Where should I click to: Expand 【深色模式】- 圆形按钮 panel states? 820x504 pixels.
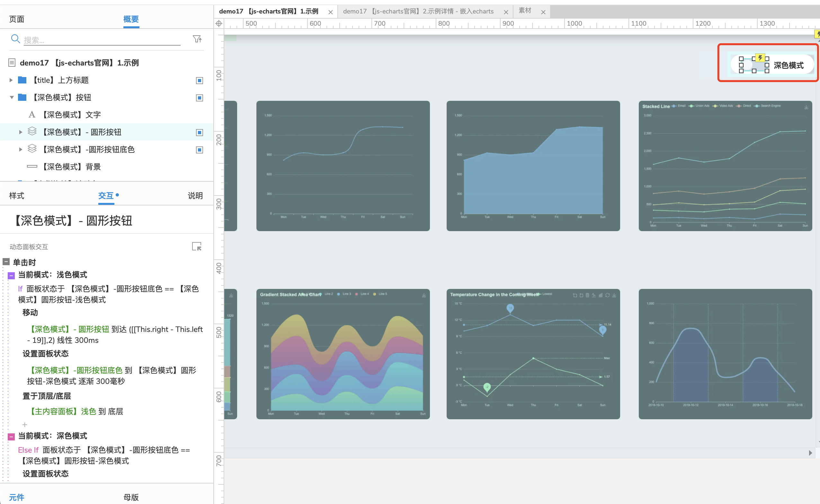point(20,132)
